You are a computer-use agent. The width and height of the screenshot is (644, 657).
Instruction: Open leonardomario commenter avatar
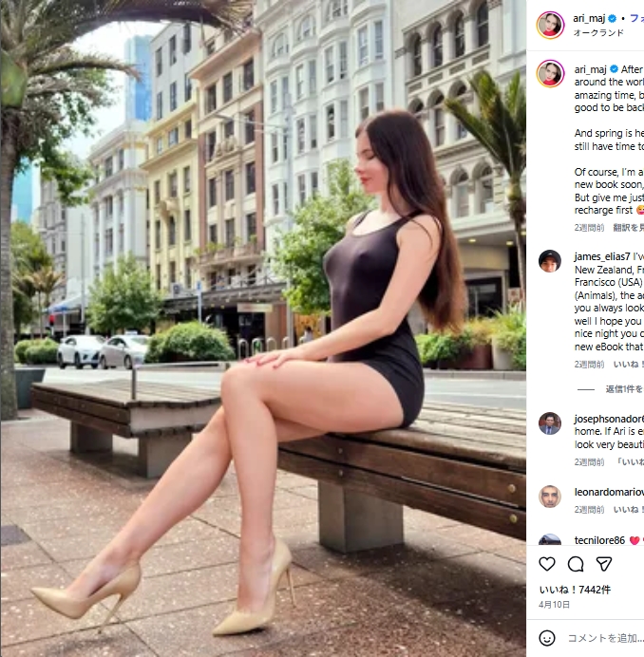pyautogui.click(x=550, y=497)
